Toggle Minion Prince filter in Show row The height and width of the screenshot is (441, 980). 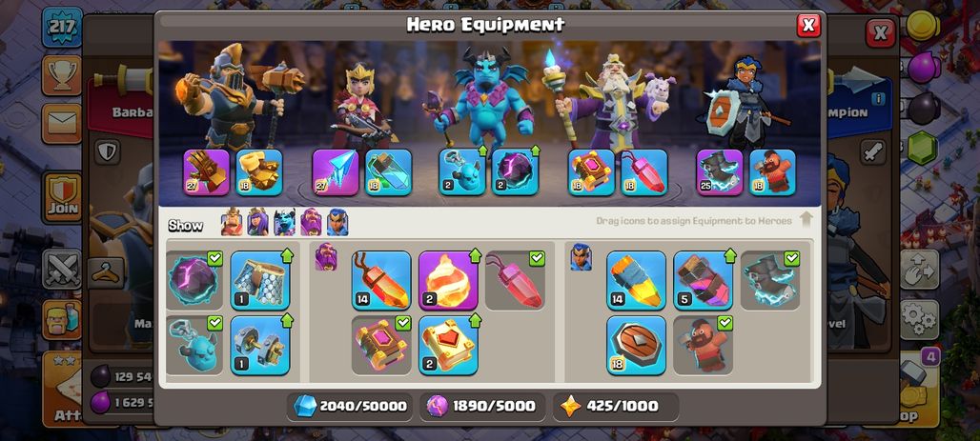pyautogui.click(x=284, y=222)
